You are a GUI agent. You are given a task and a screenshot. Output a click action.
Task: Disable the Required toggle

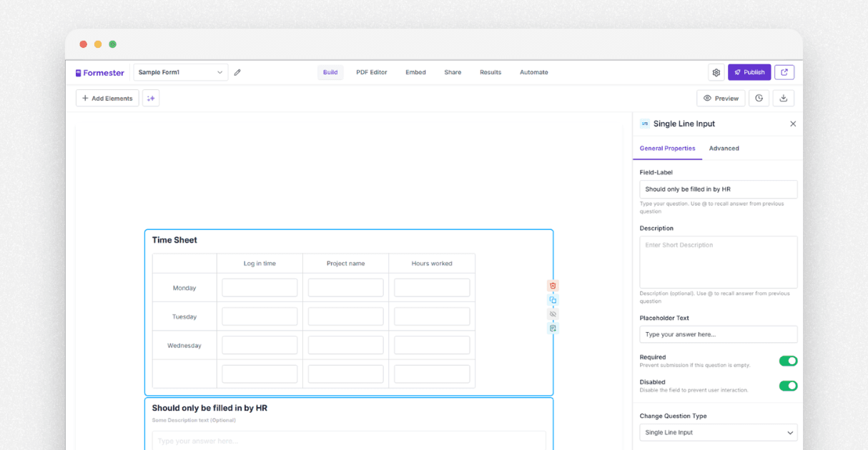pos(788,361)
